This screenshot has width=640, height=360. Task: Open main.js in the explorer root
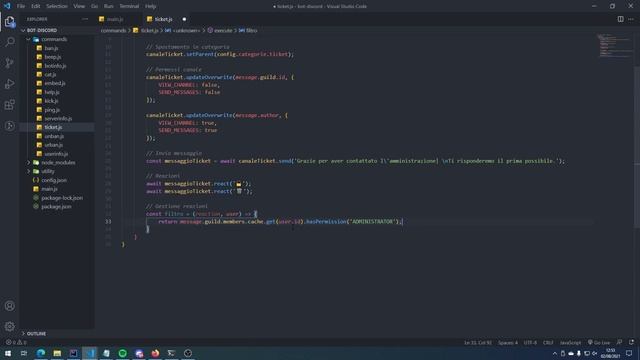[x=49, y=189]
